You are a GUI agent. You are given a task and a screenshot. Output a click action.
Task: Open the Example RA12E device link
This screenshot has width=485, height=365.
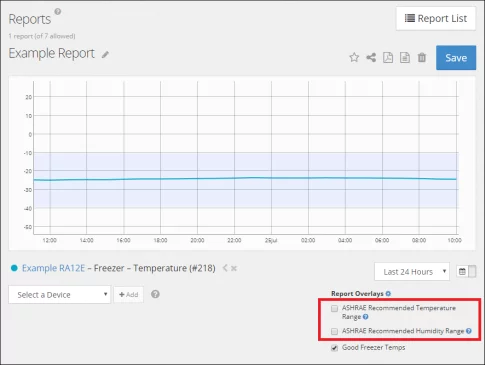[x=53, y=268]
